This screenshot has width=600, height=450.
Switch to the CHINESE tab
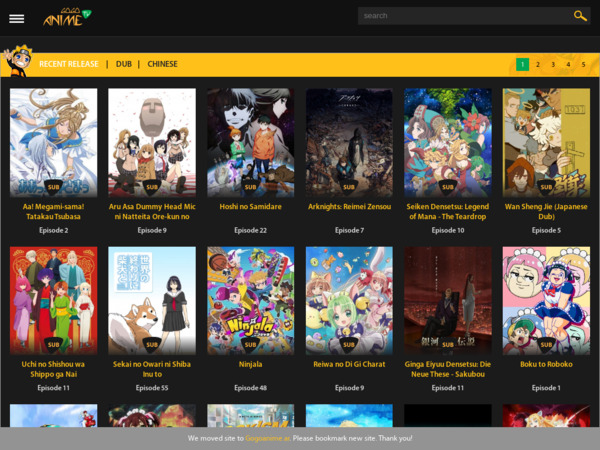click(163, 64)
